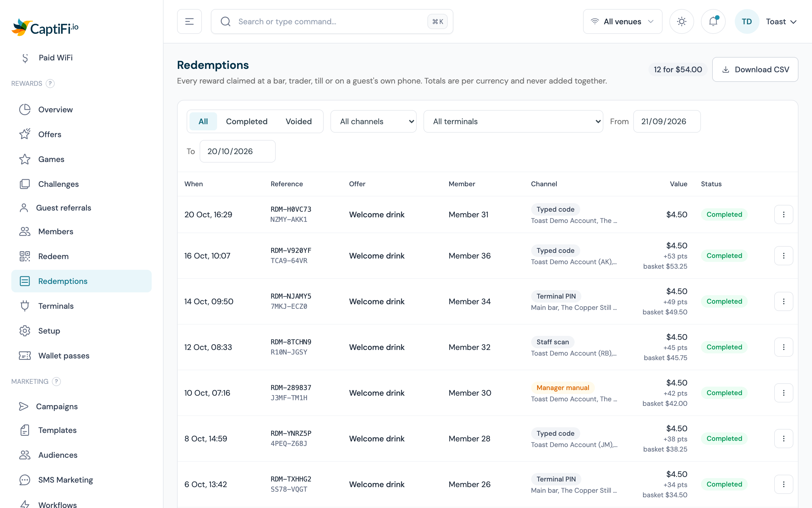Click the SMS Marketing chat-bubble icon
Viewport: 812px width, 508px height.
click(x=25, y=480)
